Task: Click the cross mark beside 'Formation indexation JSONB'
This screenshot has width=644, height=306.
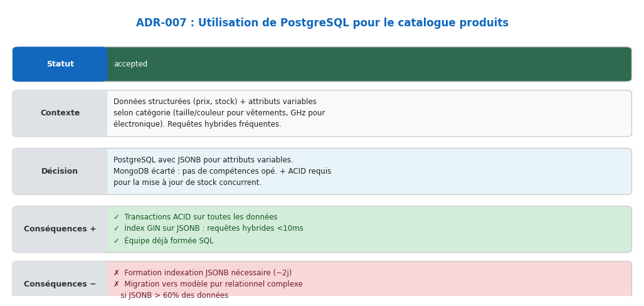Action: click(117, 273)
